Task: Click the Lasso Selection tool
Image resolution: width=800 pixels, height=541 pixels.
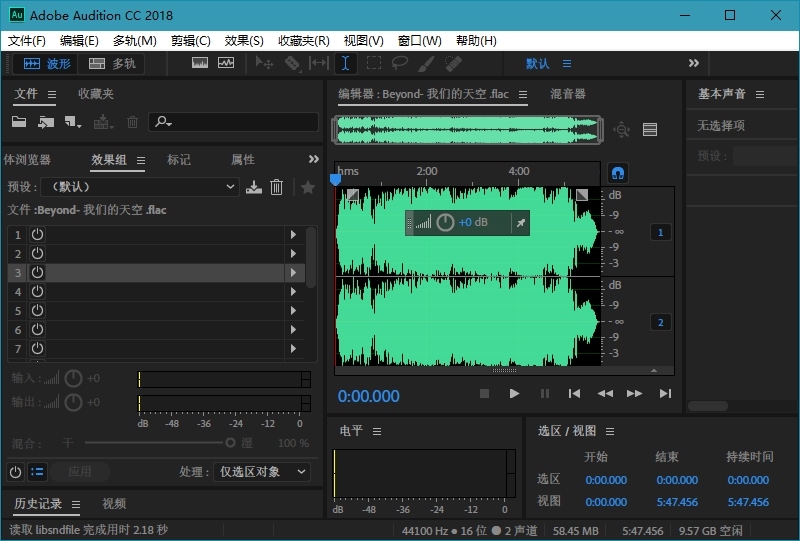Action: click(399, 63)
